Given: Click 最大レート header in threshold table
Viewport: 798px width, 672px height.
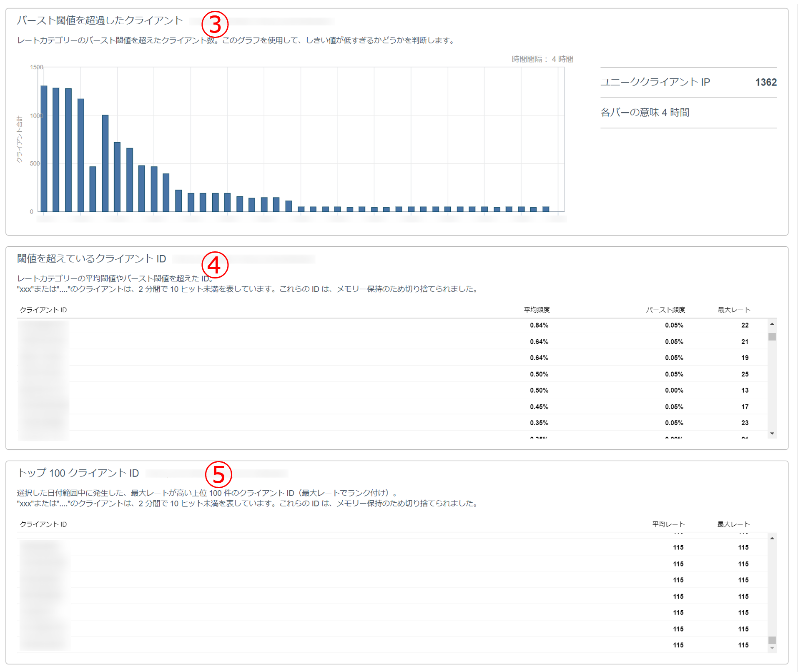Looking at the screenshot, I should tap(733, 310).
